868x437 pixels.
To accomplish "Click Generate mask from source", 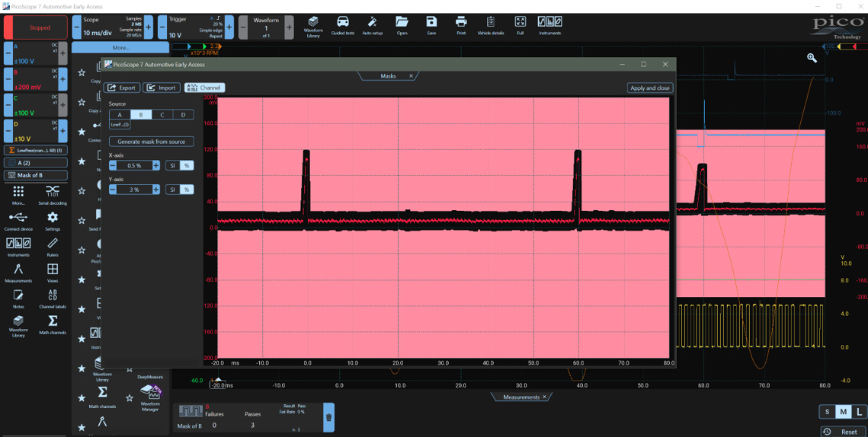I will [x=151, y=142].
